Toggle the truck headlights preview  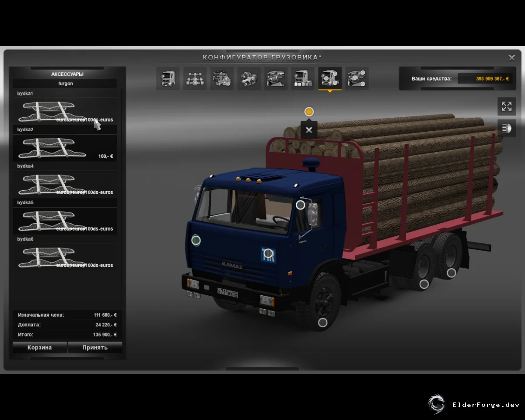(x=507, y=128)
